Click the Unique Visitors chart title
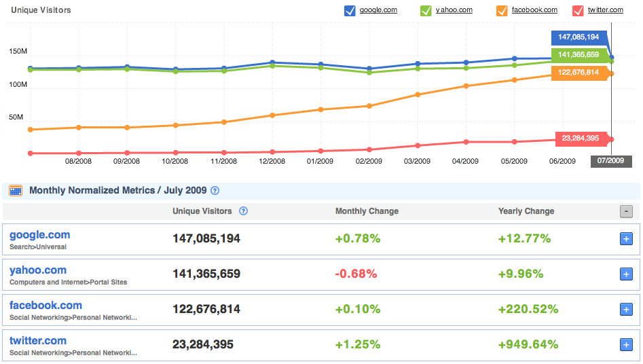Viewport: 643px width, 364px height. coord(41,10)
